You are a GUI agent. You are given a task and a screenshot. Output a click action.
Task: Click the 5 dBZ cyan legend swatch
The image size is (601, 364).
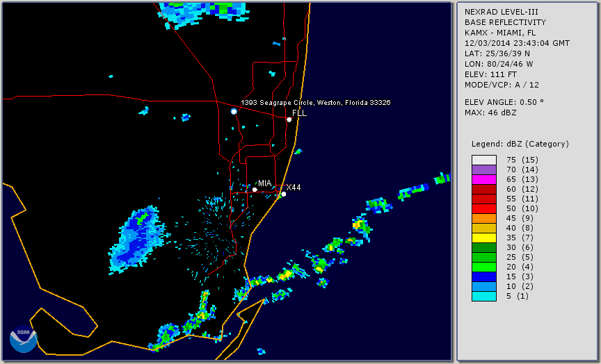(483, 296)
